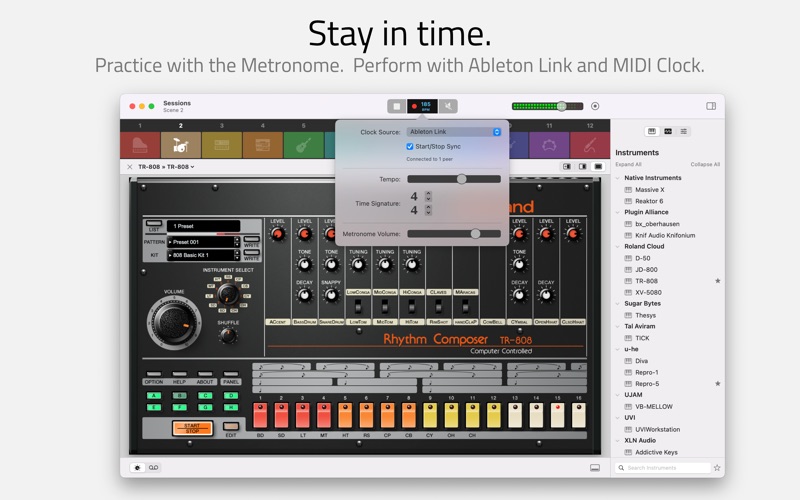
Task: Toggle step 15 white pad with red LED
Action: click(557, 416)
